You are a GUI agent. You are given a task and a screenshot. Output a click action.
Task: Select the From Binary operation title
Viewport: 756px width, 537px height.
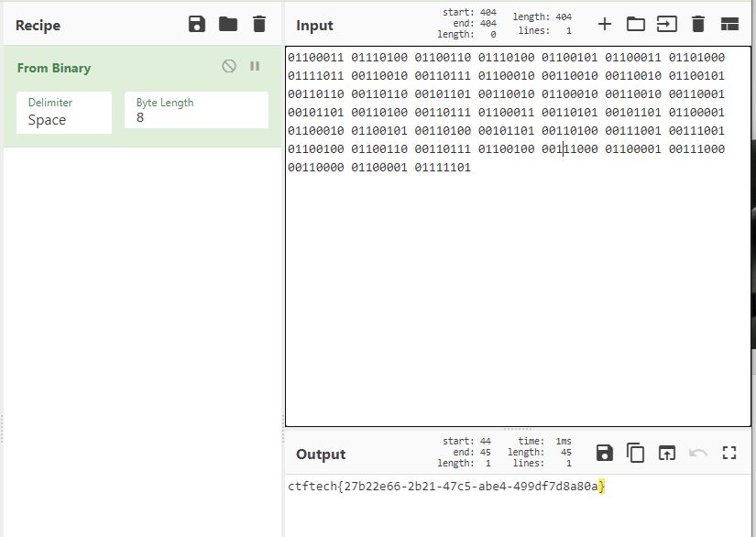54,68
